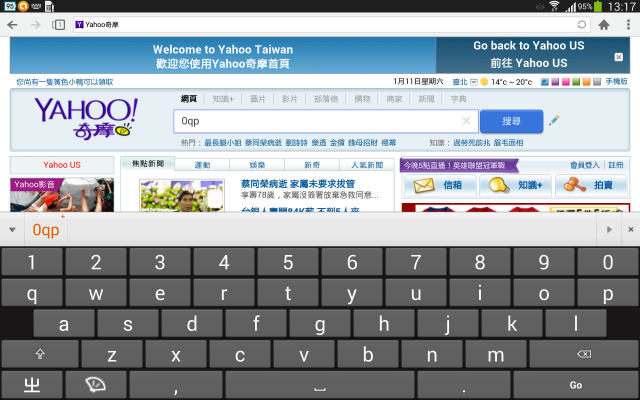Screen dimensions: 640x400
Task: Tap the backspace key on the keyboard
Action: pyautogui.click(x=584, y=354)
